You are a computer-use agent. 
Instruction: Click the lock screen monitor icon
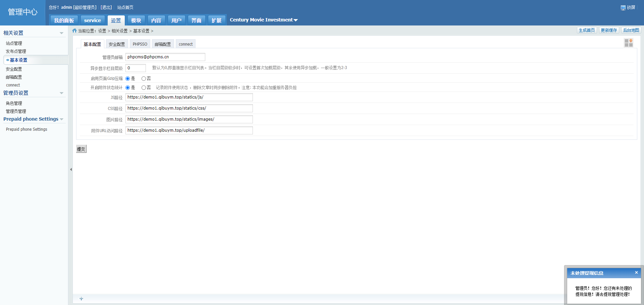click(x=623, y=8)
